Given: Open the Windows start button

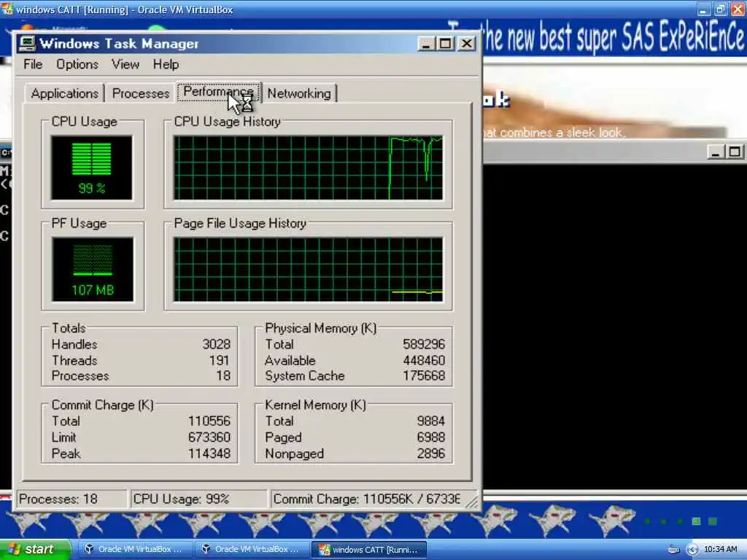Looking at the screenshot, I should (35, 549).
